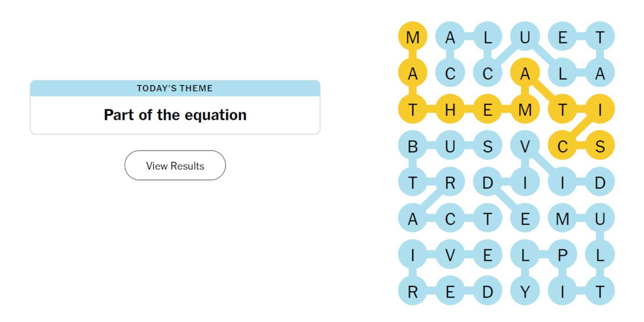
Task: Select the blue B starting the fourth row
Action: (x=413, y=146)
